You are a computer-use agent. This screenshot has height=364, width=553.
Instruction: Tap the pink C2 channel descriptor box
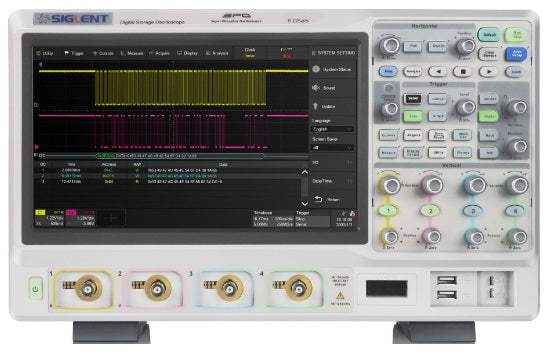(x=81, y=218)
